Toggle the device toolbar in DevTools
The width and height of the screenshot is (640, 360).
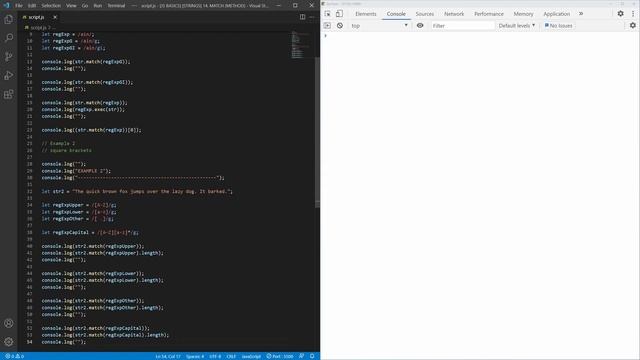click(339, 14)
